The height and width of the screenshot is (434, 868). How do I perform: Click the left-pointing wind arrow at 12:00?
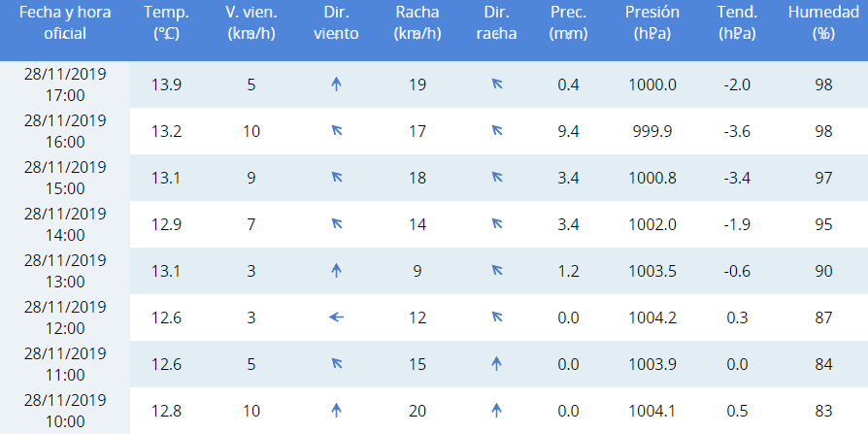pos(337,317)
